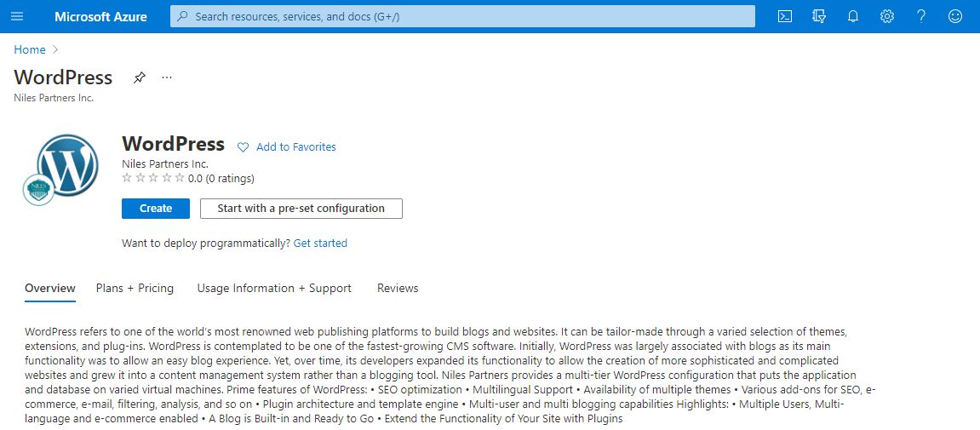Open the notifications bell
This screenshot has width=980, height=430.
(x=853, y=16)
